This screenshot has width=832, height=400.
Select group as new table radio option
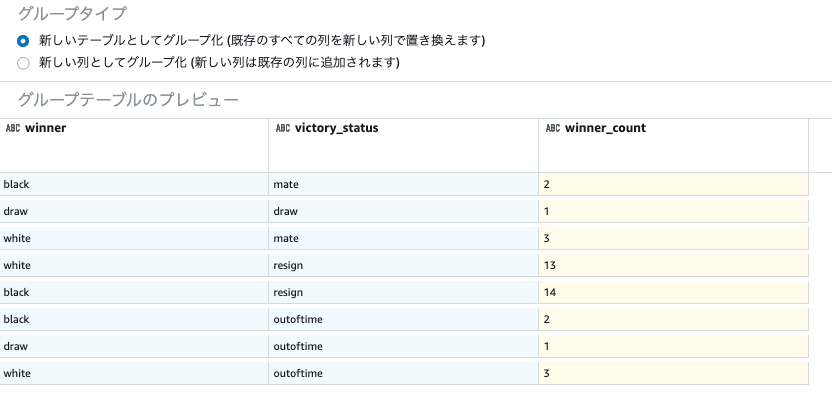(23, 41)
